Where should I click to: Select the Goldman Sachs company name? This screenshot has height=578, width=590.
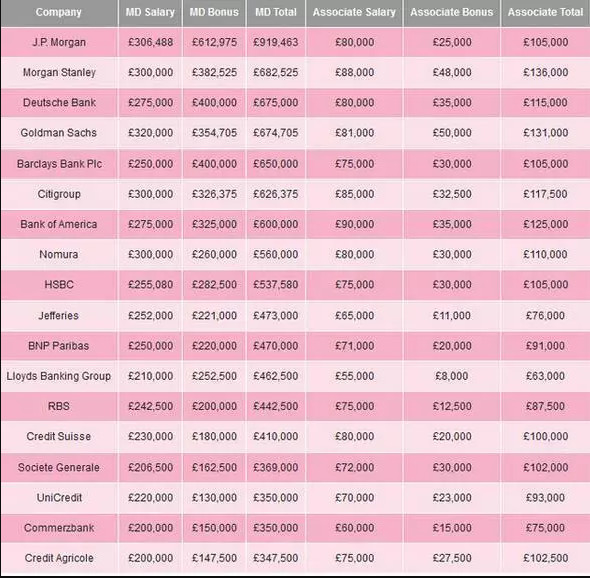coord(59,133)
